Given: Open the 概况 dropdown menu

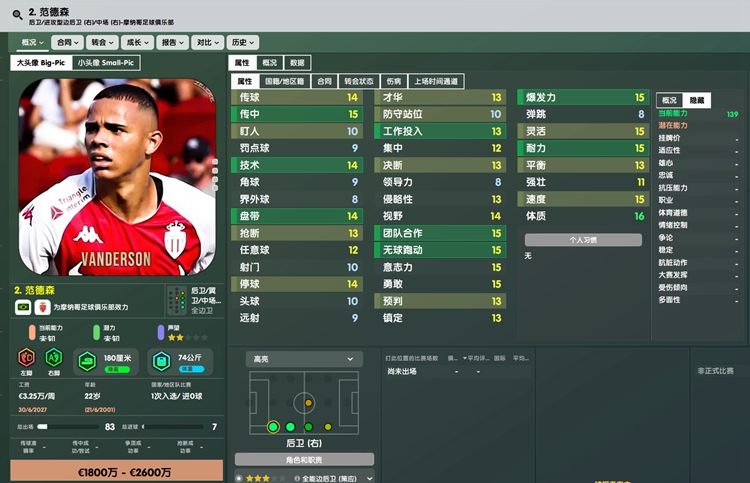Looking at the screenshot, I should [x=33, y=43].
